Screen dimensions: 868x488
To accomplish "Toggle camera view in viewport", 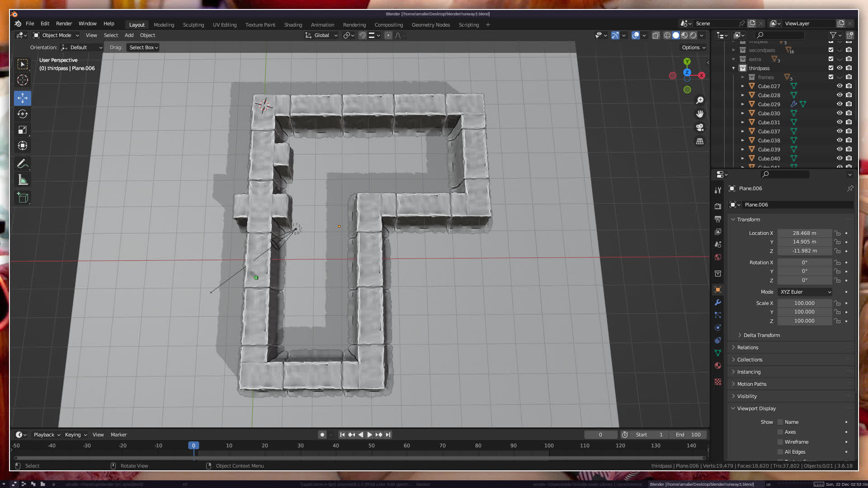I will pos(700,128).
